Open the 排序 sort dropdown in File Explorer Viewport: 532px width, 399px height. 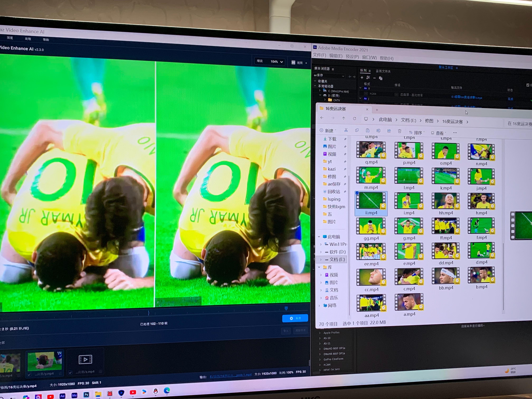[x=417, y=132]
